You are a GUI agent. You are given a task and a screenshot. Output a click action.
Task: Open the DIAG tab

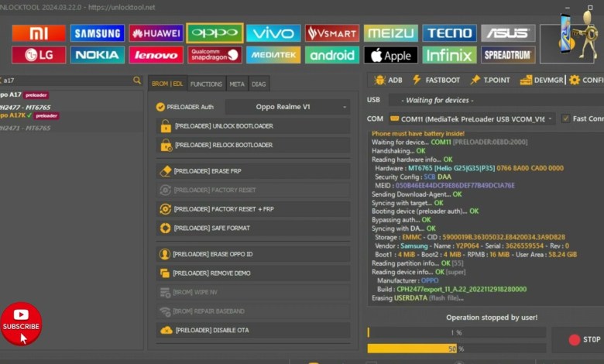pos(259,84)
